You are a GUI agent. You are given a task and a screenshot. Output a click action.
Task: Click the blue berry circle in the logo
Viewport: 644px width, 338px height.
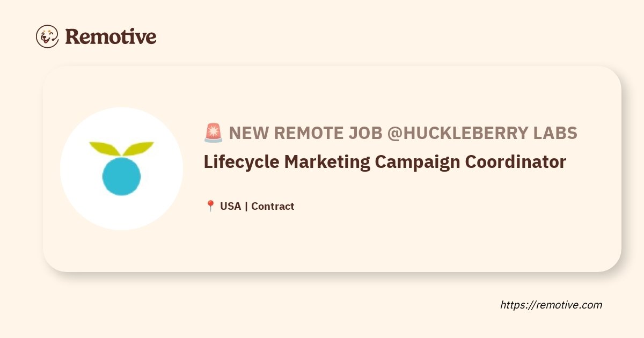122,176
